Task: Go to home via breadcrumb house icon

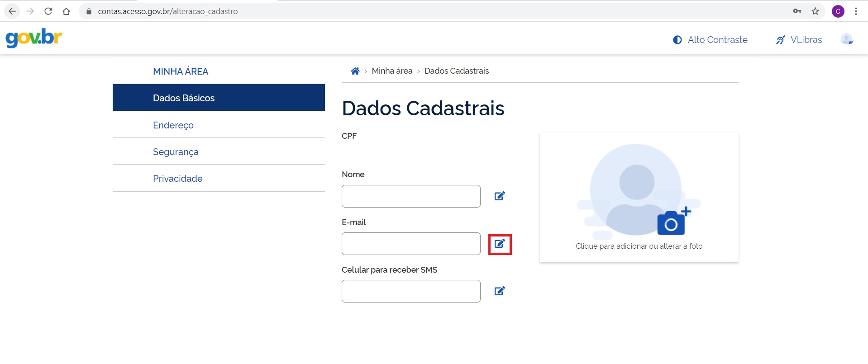Action: coord(355,71)
